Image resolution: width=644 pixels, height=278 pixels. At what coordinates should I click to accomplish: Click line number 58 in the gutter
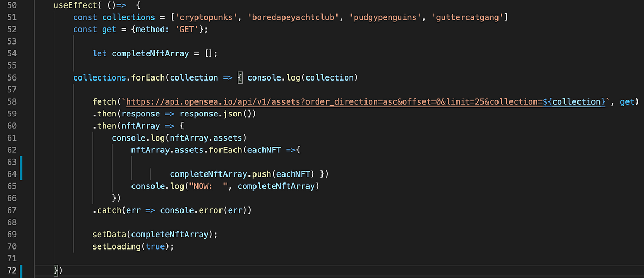12,101
